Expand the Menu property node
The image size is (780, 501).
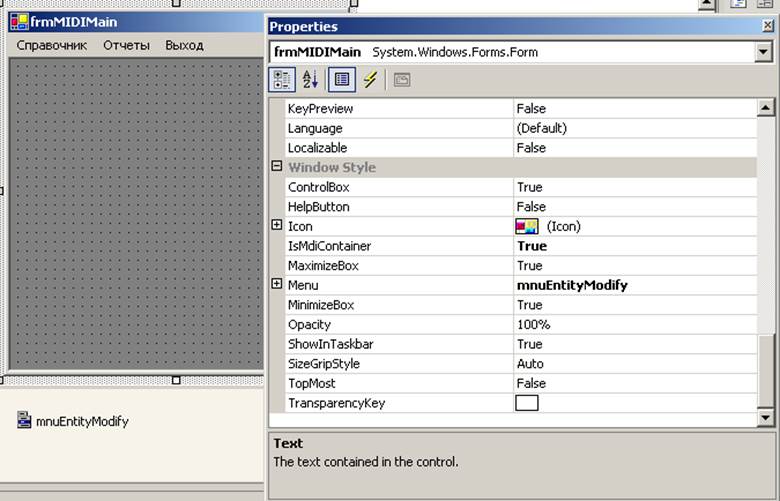point(277,284)
